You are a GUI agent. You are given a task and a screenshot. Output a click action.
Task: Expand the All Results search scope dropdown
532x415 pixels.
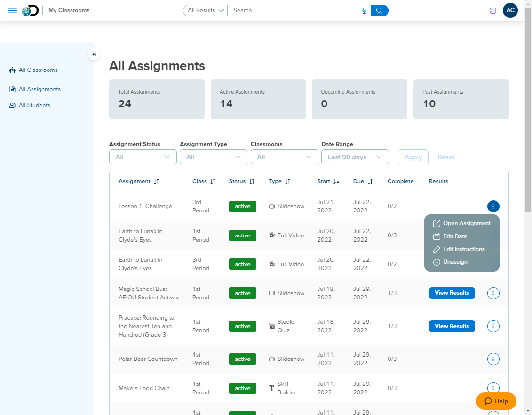coord(205,10)
